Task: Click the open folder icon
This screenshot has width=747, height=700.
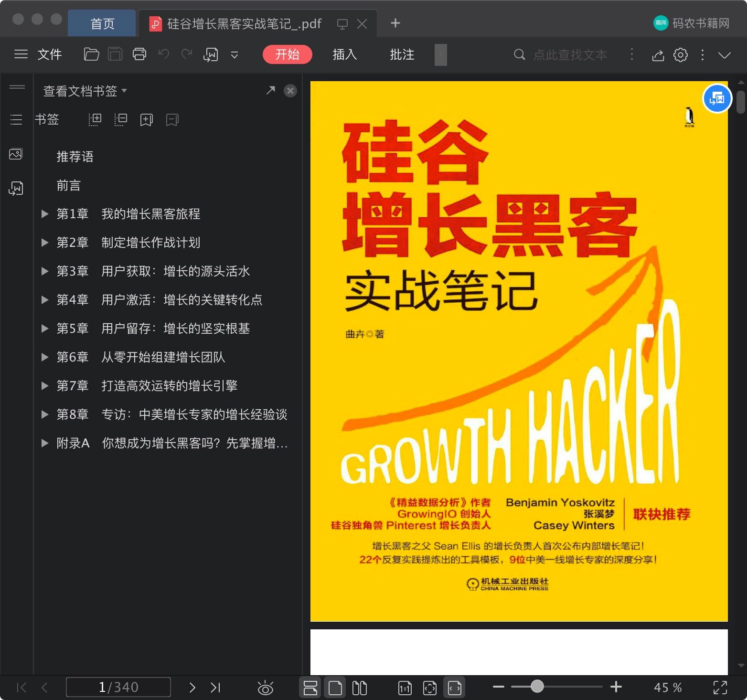Action: [91, 54]
